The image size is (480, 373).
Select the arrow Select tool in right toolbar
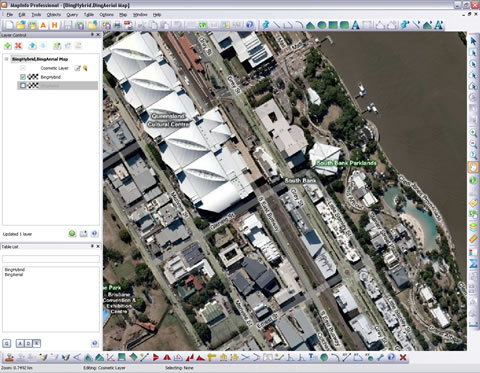tap(473, 41)
